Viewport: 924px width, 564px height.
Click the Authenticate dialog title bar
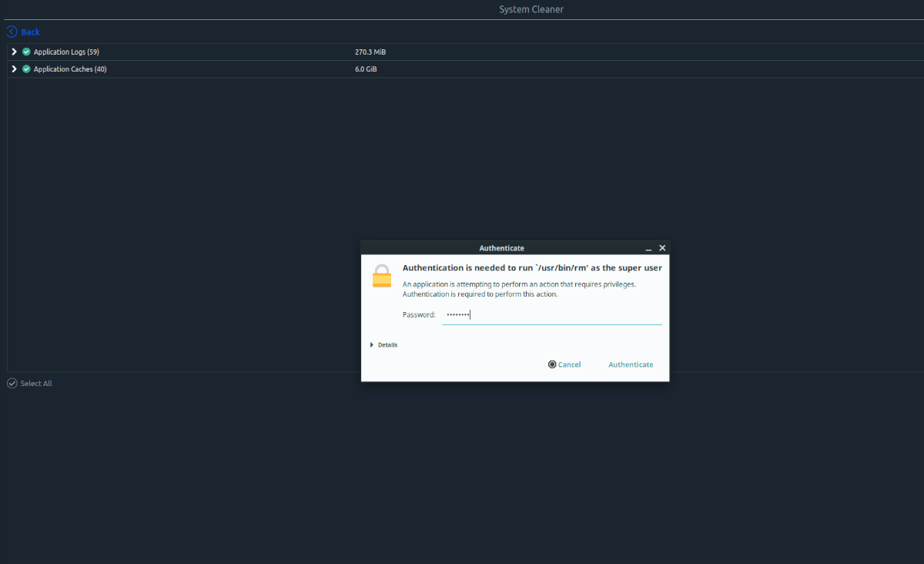click(x=515, y=248)
